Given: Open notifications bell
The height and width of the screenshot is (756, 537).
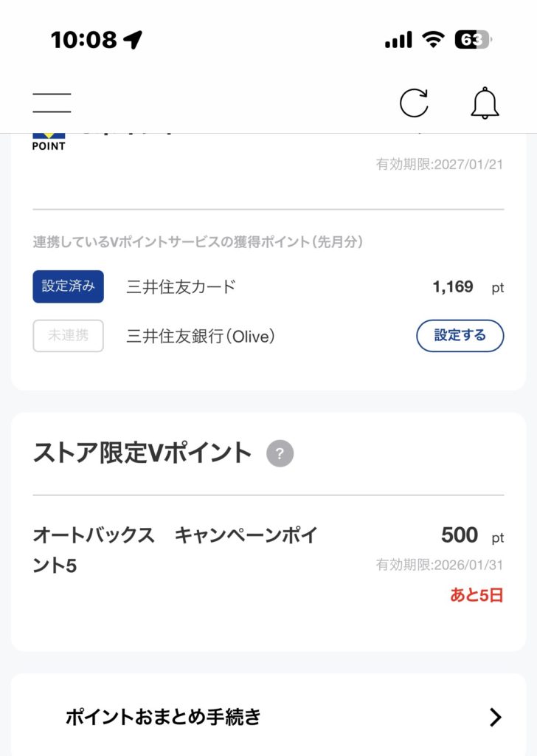Looking at the screenshot, I should pyautogui.click(x=485, y=103).
